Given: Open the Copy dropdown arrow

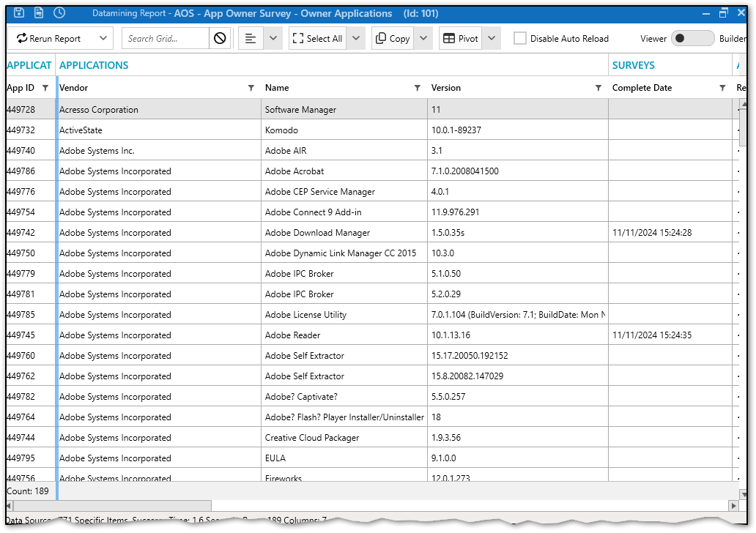Looking at the screenshot, I should 423,39.
